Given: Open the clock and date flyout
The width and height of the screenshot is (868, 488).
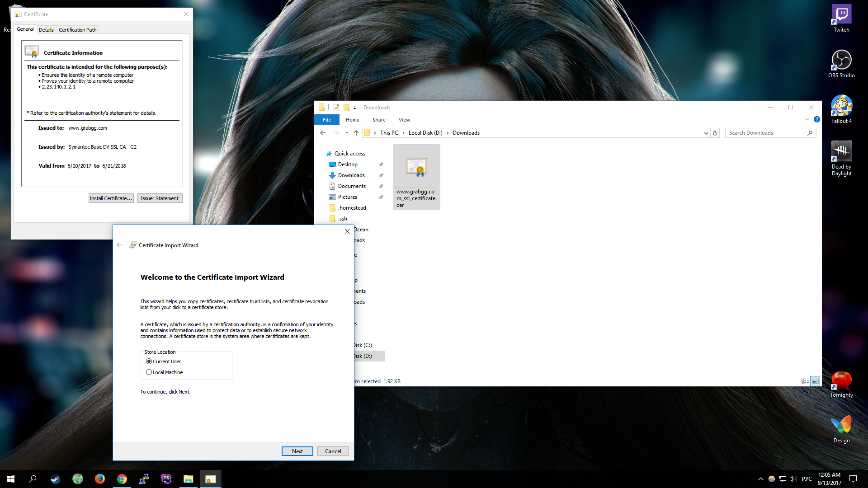Looking at the screenshot, I should click(x=829, y=479).
